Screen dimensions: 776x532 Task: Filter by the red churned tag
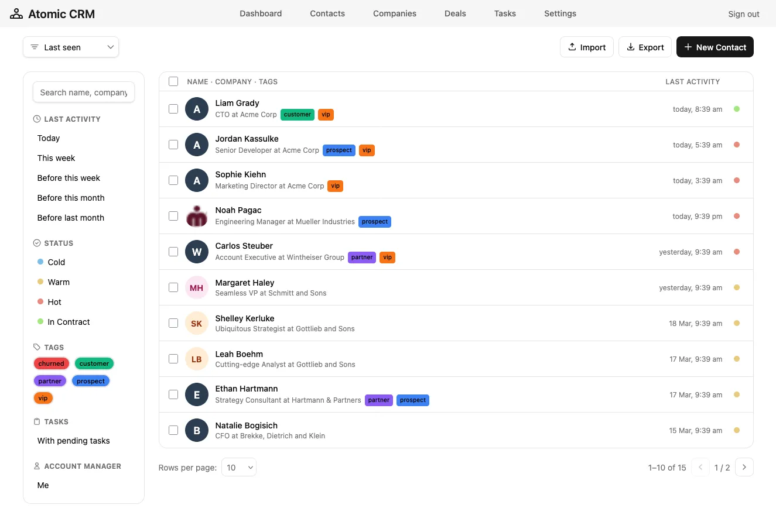[52, 363]
